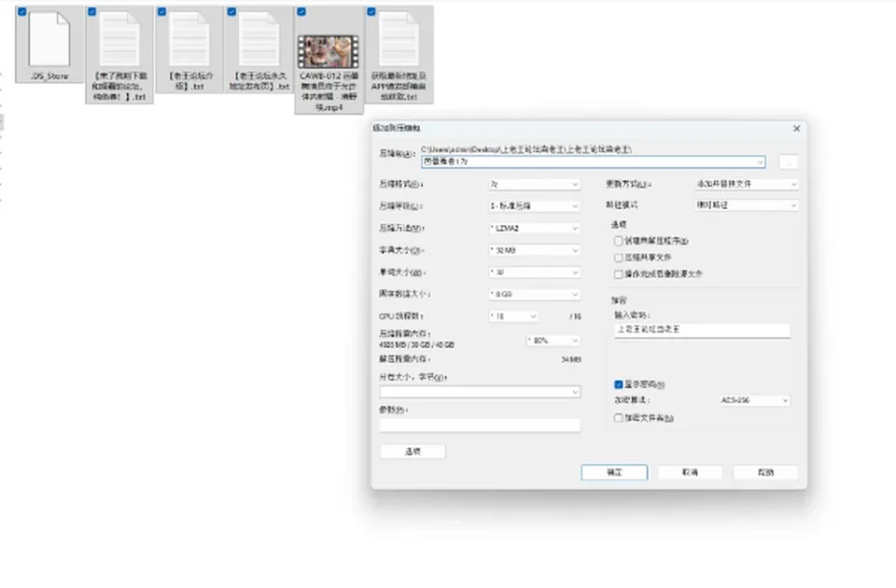
Task: Select the txt file icon right of .DS_Store
Action: pos(119,39)
